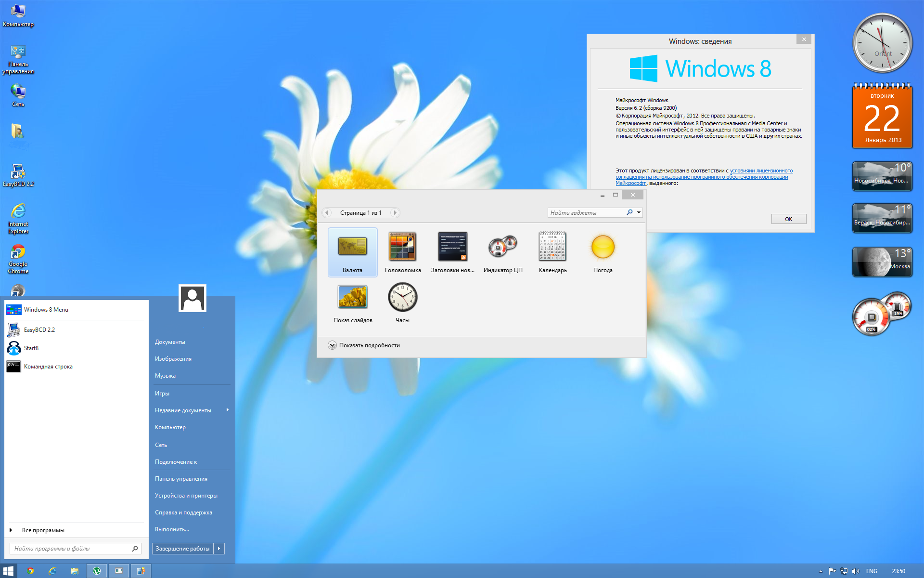Open Изображения from start menu

pos(173,359)
